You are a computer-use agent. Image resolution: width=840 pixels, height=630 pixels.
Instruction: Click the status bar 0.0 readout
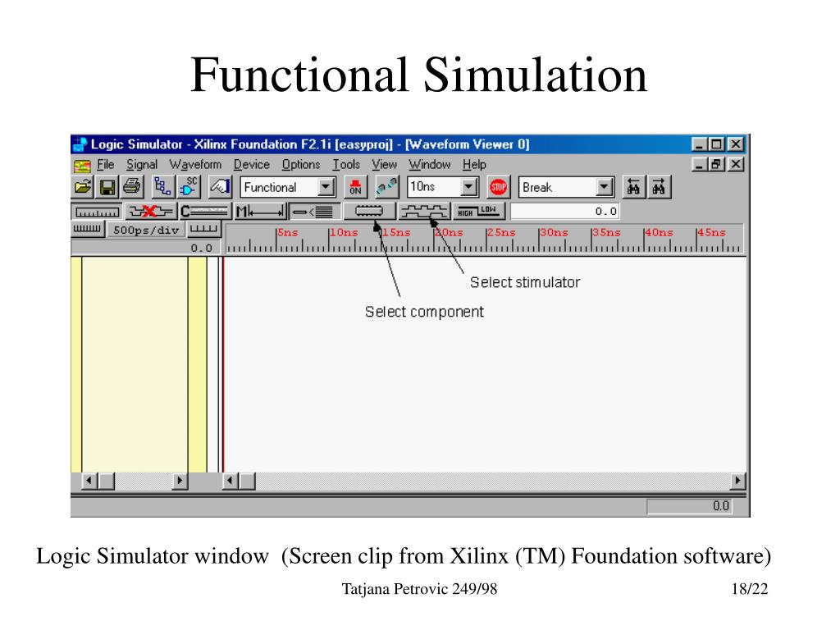pos(689,505)
